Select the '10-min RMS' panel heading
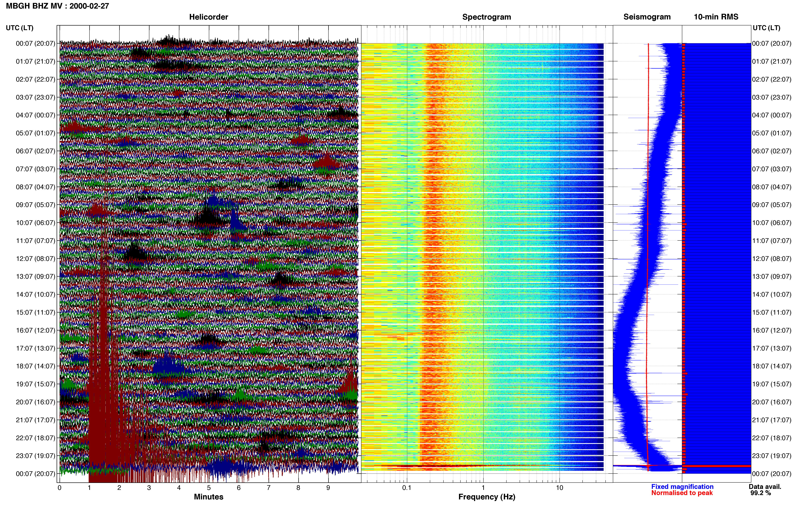 click(x=716, y=17)
